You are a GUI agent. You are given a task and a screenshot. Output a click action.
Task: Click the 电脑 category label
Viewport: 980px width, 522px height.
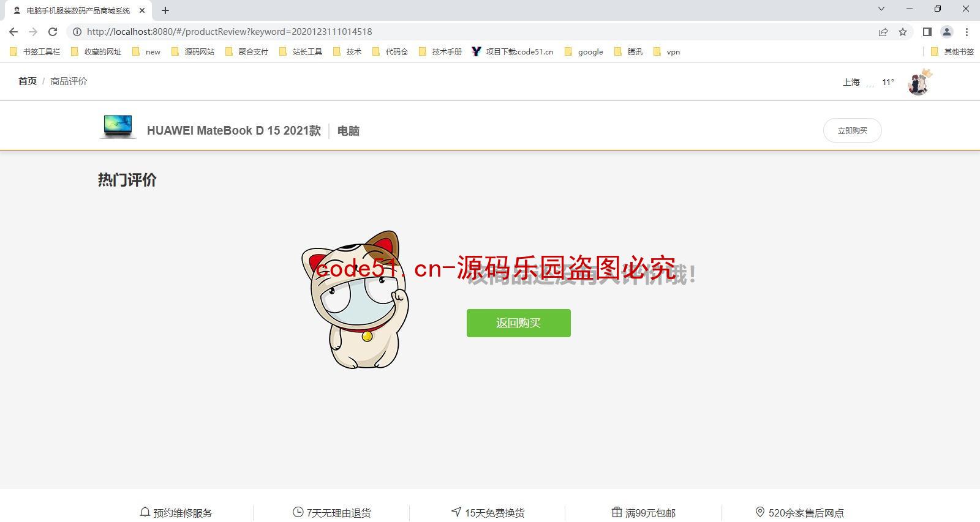coord(349,130)
